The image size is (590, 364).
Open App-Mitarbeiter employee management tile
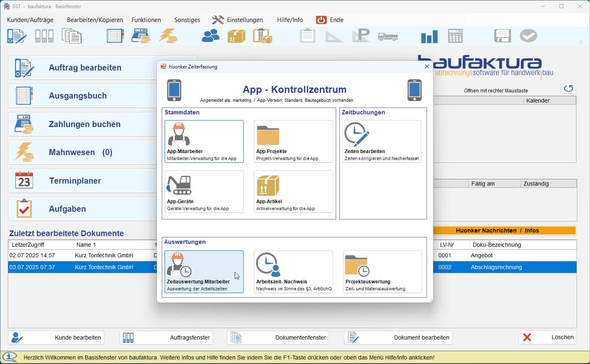point(204,141)
